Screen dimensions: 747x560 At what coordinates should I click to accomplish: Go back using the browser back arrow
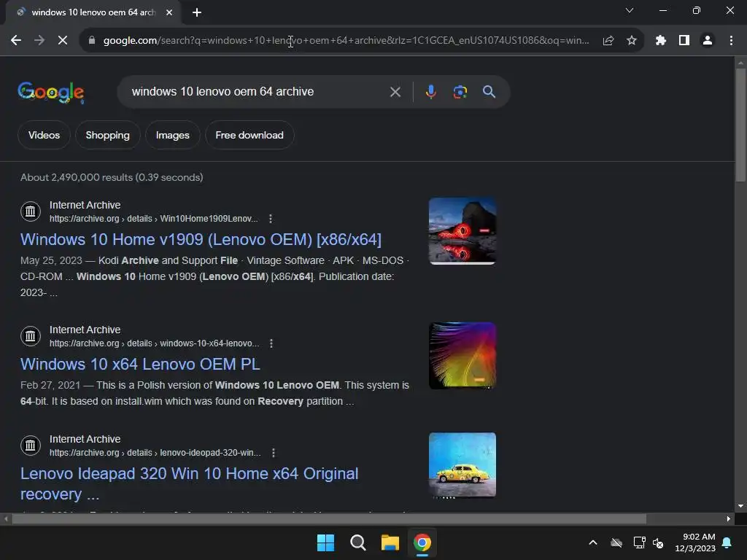click(x=16, y=41)
